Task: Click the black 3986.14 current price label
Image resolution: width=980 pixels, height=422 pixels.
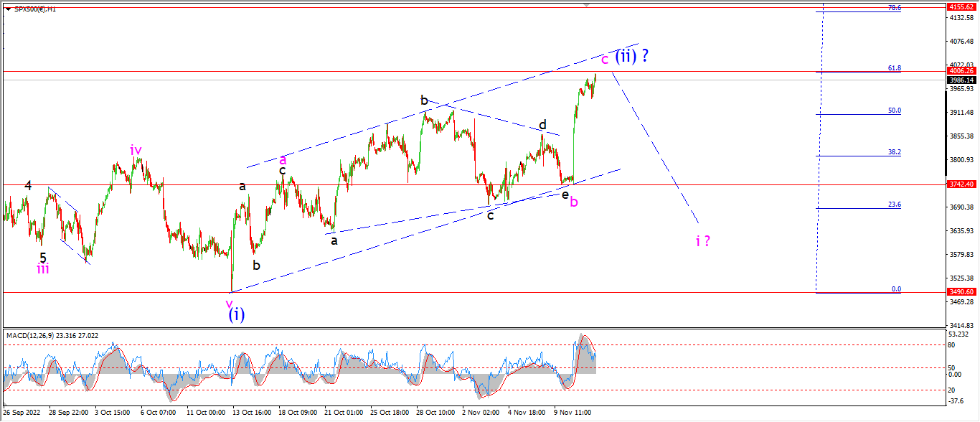Action: click(961, 80)
